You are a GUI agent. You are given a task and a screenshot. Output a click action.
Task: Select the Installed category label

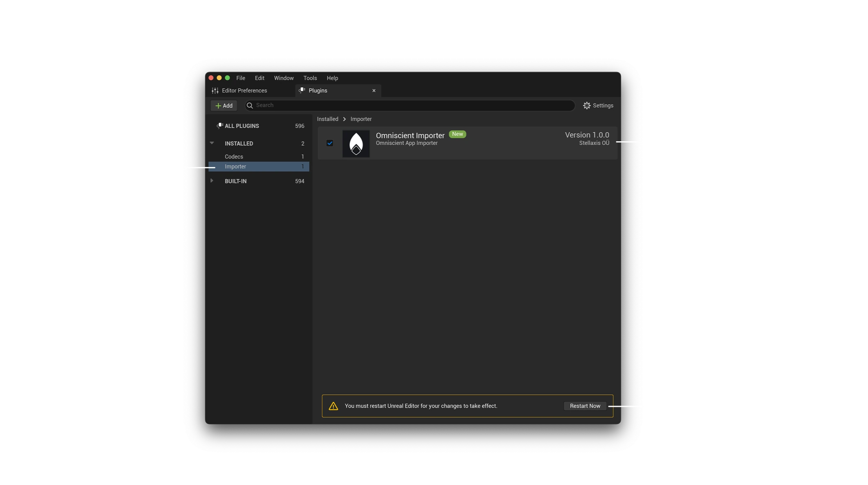[239, 143]
